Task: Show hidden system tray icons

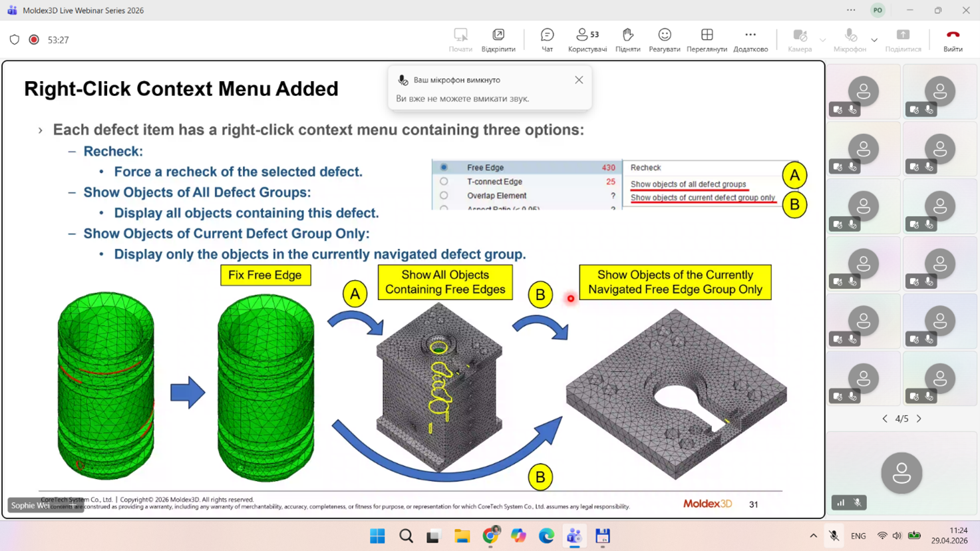Action: (813, 536)
